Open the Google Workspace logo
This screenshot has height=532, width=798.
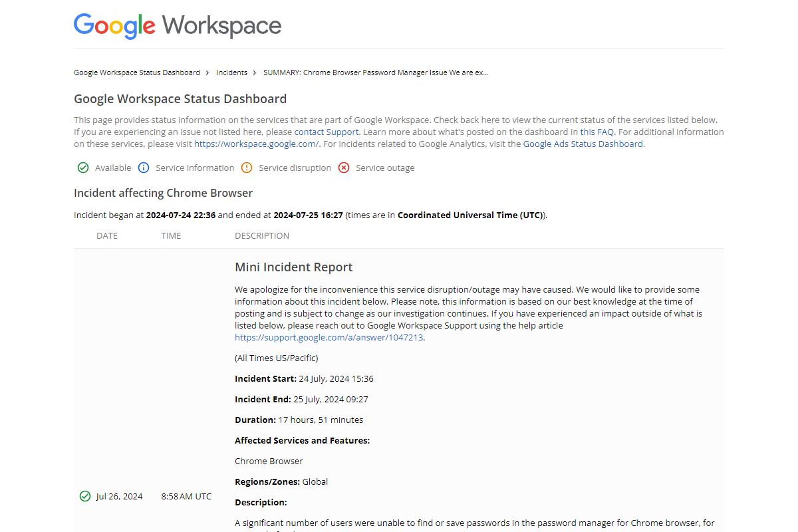point(178,25)
